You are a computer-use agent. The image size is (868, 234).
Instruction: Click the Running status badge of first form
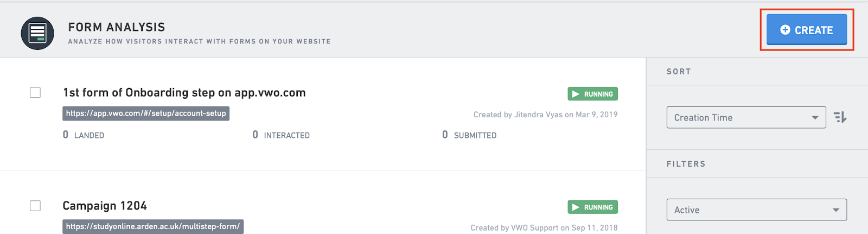pyautogui.click(x=592, y=94)
